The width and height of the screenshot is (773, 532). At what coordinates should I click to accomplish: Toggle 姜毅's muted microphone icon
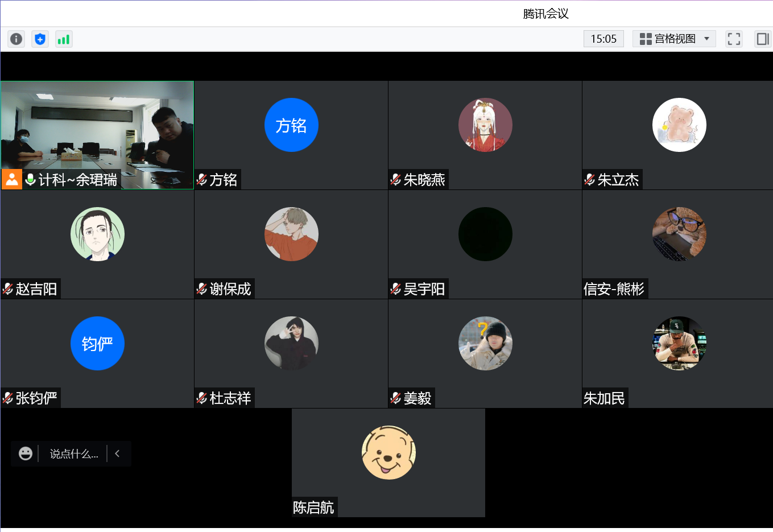[x=396, y=398]
